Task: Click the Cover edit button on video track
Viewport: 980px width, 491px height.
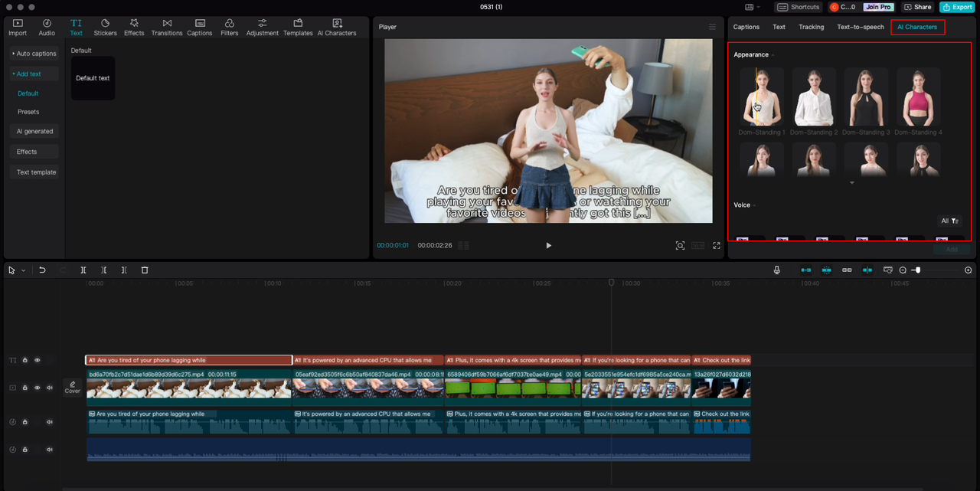Action: (x=72, y=388)
